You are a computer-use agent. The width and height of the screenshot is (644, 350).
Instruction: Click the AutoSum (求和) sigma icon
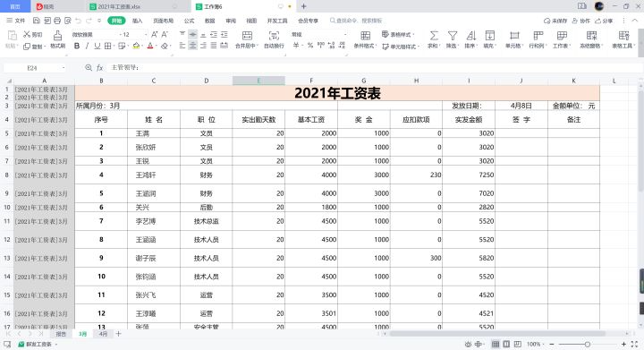(x=434, y=36)
